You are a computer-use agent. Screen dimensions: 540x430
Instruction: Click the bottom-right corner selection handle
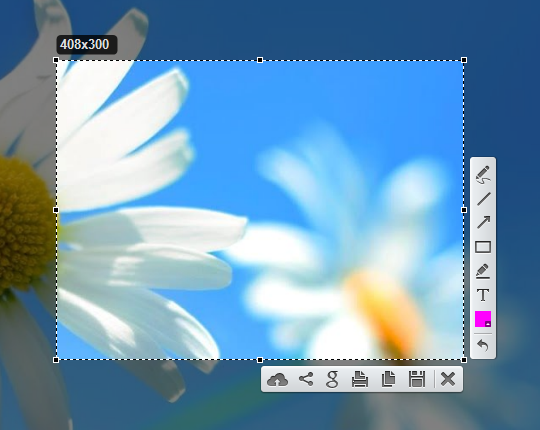(x=464, y=360)
